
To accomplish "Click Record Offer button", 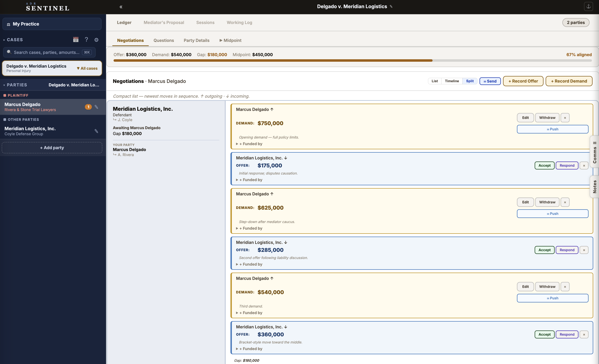I will [x=523, y=81].
